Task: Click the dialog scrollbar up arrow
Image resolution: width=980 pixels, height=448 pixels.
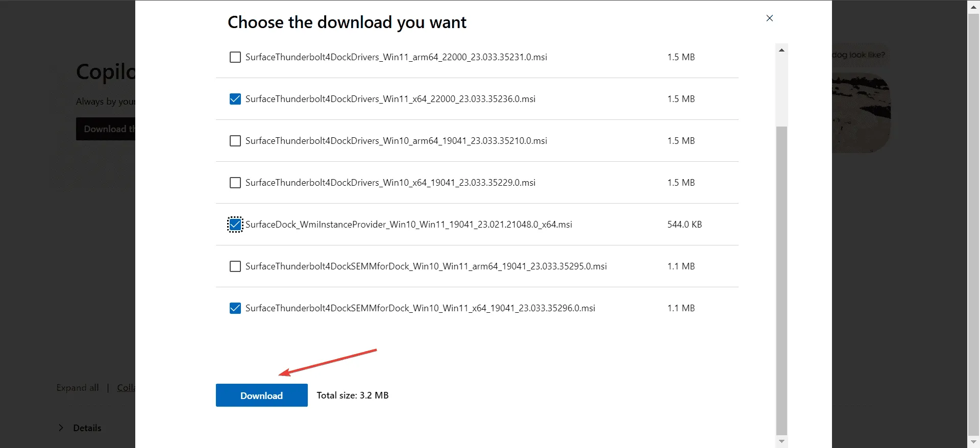Action: click(781, 50)
